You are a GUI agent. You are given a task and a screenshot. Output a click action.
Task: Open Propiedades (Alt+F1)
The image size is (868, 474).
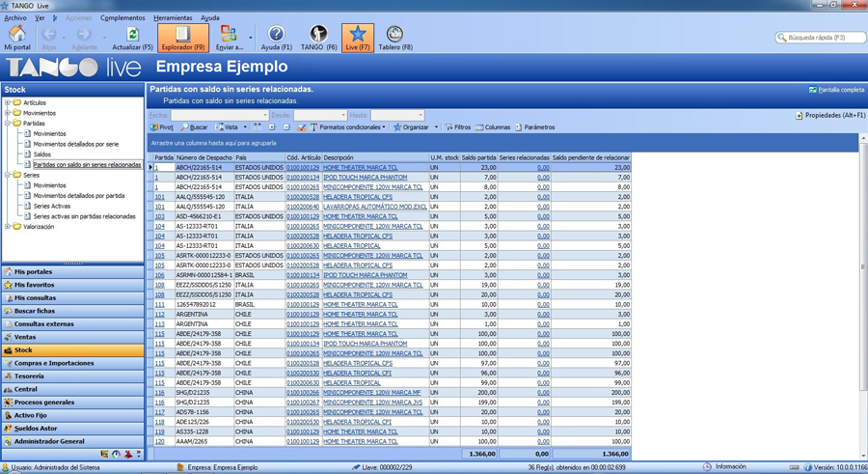point(830,115)
